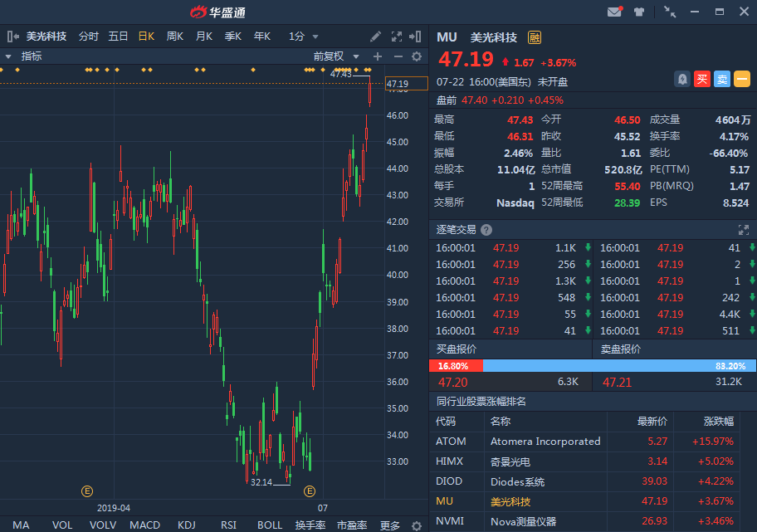Open the mail inbox envelope icon

614,12
